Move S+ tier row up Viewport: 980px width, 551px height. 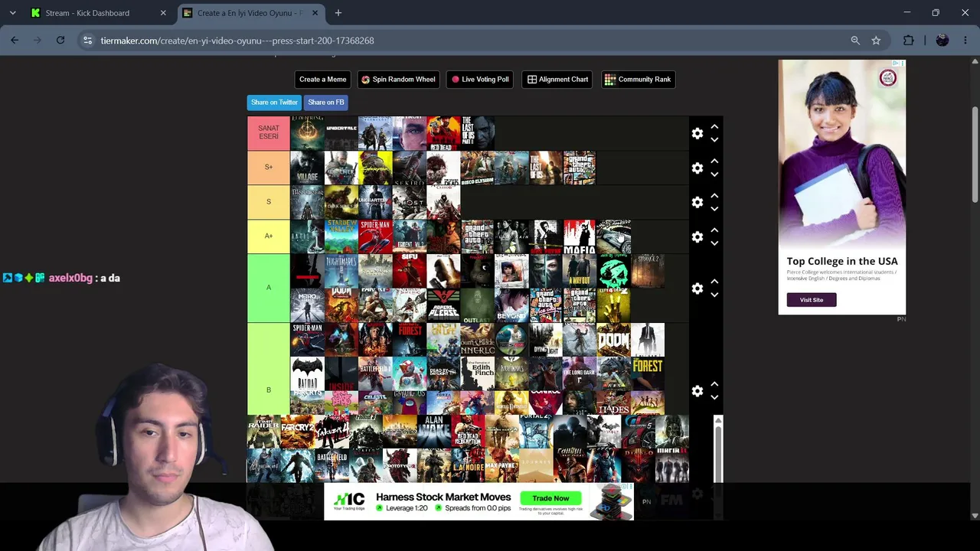tap(714, 161)
